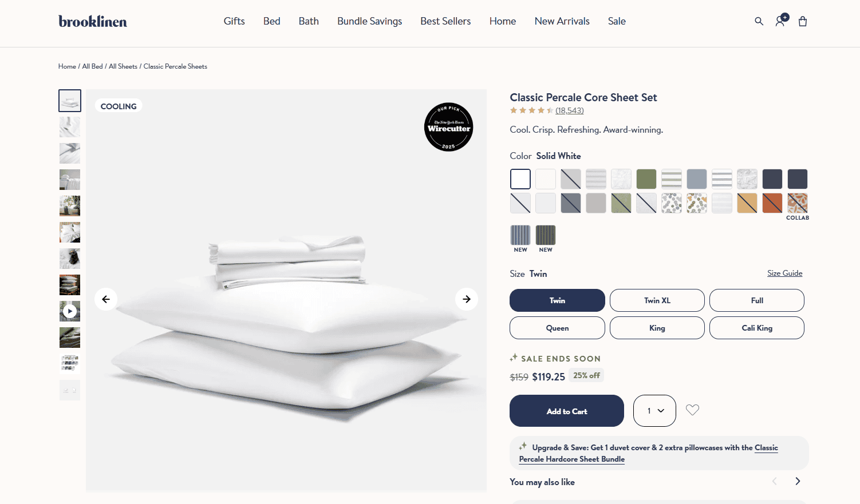Screen dimensions: 860x504
Task: Open the account profile icon
Action: click(781, 21)
